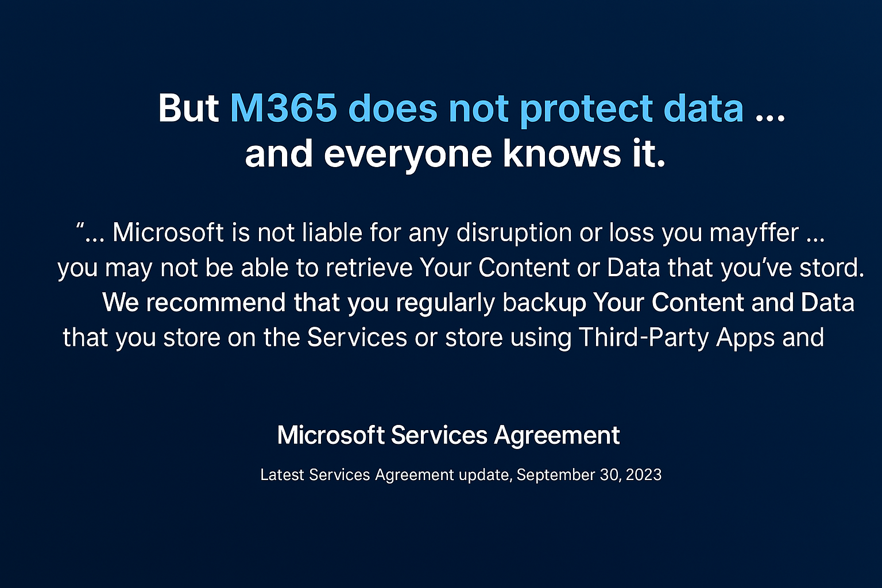Click the "Third-Party Apps" phrase
882x588 pixels.
coord(676,338)
